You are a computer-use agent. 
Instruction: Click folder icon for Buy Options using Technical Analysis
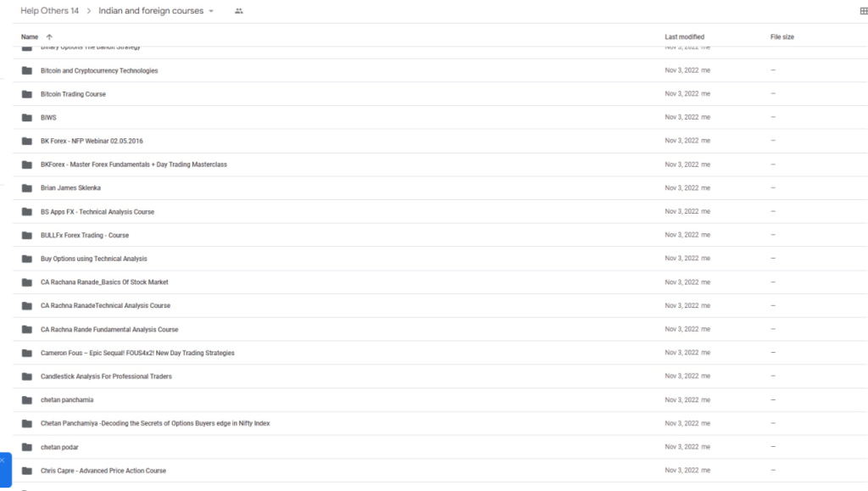click(x=26, y=259)
